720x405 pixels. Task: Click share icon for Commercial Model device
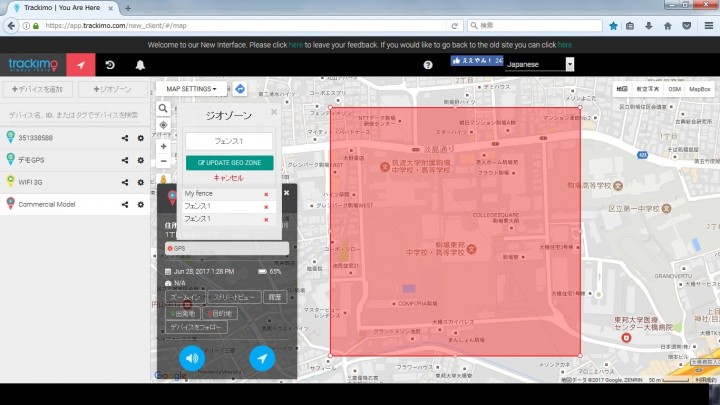(x=125, y=204)
